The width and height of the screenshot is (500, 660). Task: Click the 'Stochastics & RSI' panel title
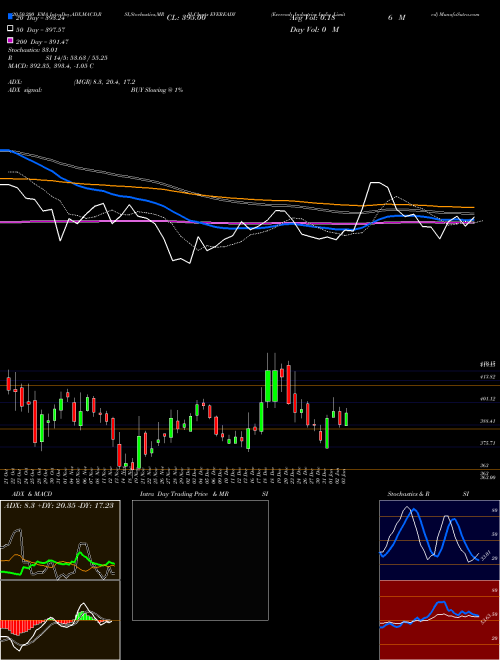[428, 494]
